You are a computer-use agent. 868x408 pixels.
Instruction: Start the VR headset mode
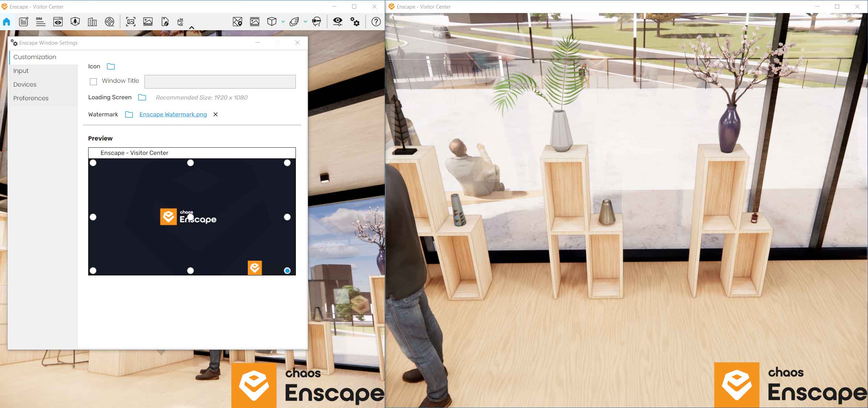pos(316,22)
